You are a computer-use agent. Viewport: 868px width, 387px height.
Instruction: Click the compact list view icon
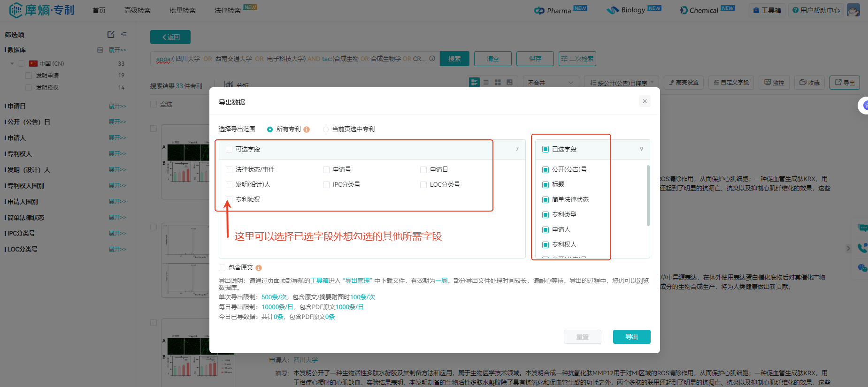click(x=486, y=83)
